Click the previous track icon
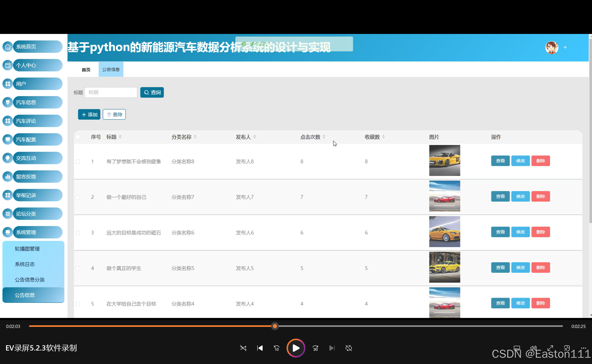Screen dimensions: 592x364 tap(260, 348)
